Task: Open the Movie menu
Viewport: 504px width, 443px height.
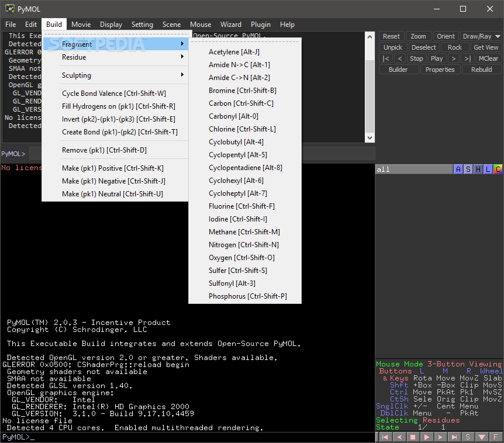Action: [81, 25]
